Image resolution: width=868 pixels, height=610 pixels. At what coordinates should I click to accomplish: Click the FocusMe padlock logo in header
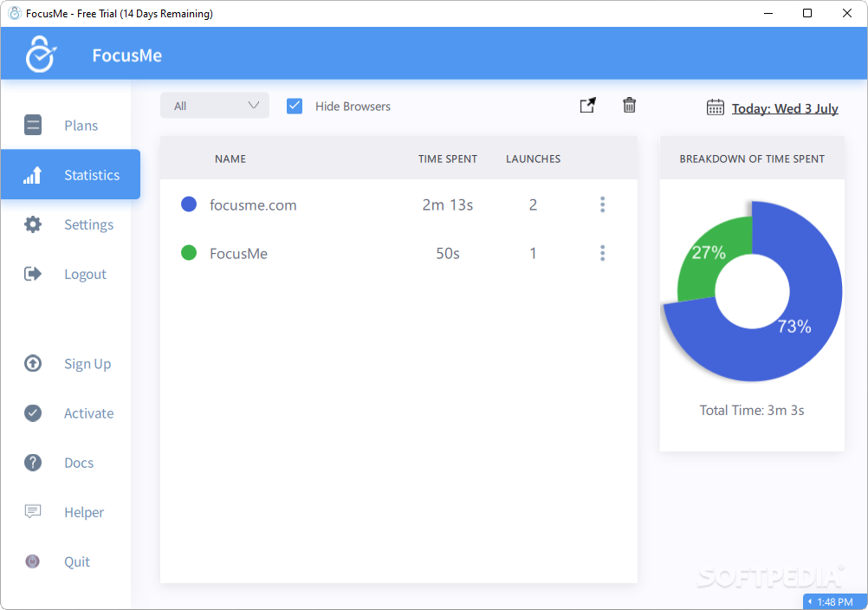(41, 55)
